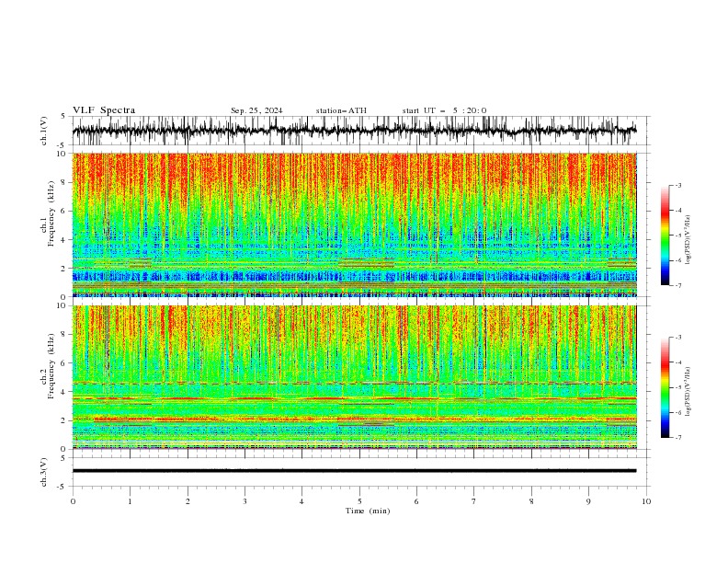728x563 pixels.
Task: Click time axis tick label "7"
Action: click(x=474, y=501)
